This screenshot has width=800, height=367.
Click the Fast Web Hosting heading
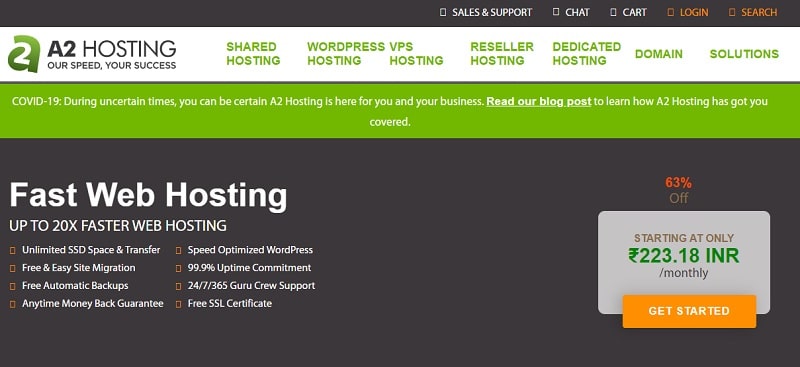[x=148, y=195]
